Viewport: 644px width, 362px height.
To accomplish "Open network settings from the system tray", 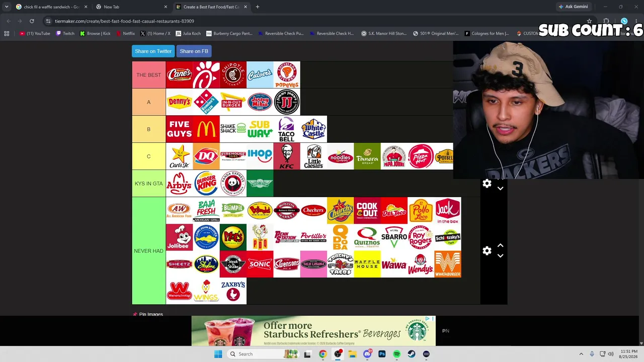I will coord(602,354).
